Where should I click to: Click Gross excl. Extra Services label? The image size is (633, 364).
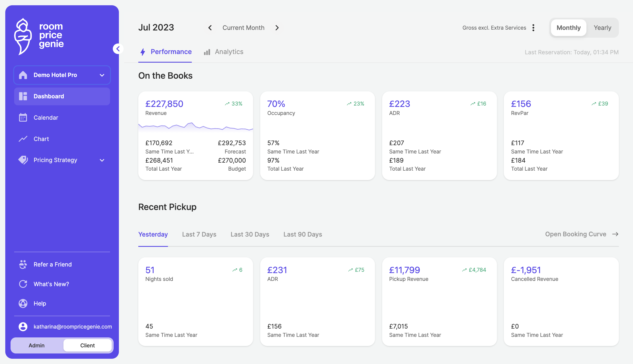click(494, 28)
